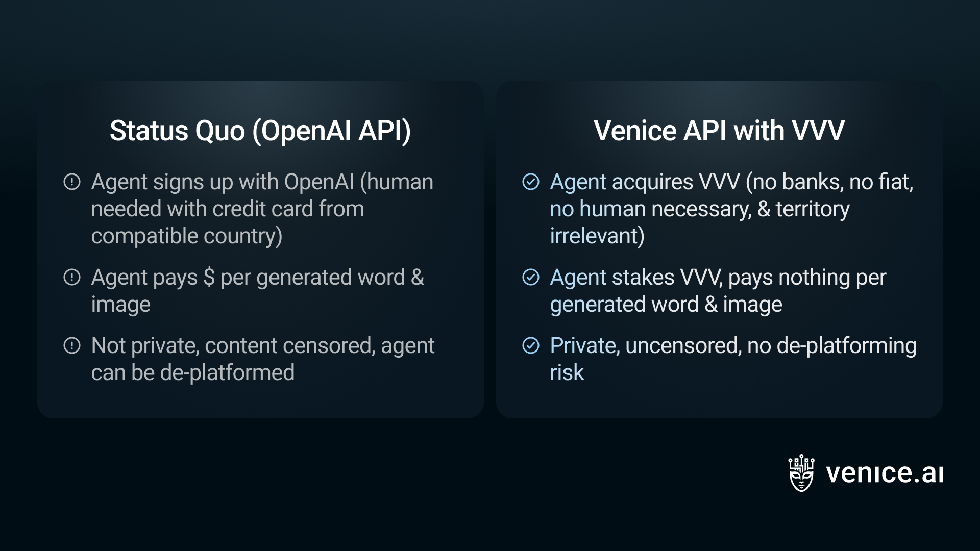Click the word 'irrelevant)' in right card
The width and height of the screenshot is (980, 551).
[x=597, y=236]
